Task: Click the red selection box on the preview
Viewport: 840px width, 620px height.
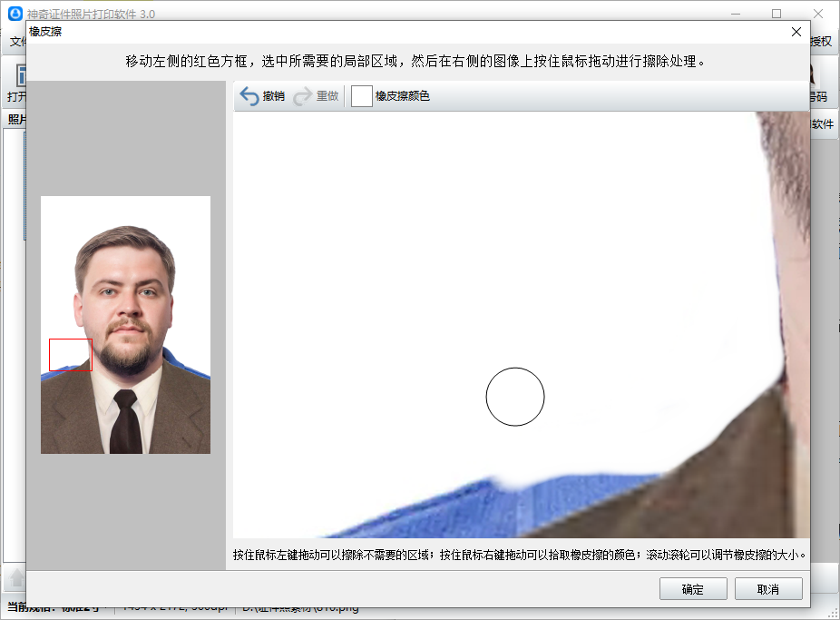Action: coord(71,355)
